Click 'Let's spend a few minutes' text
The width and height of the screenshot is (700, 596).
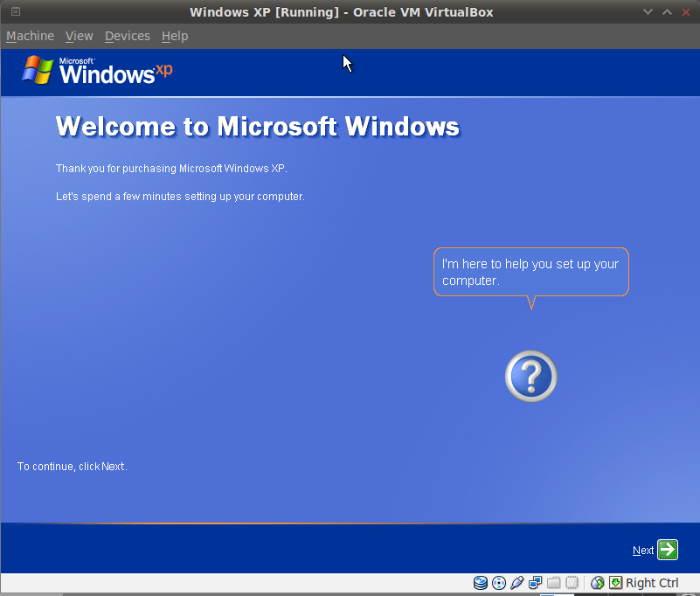pos(180,197)
